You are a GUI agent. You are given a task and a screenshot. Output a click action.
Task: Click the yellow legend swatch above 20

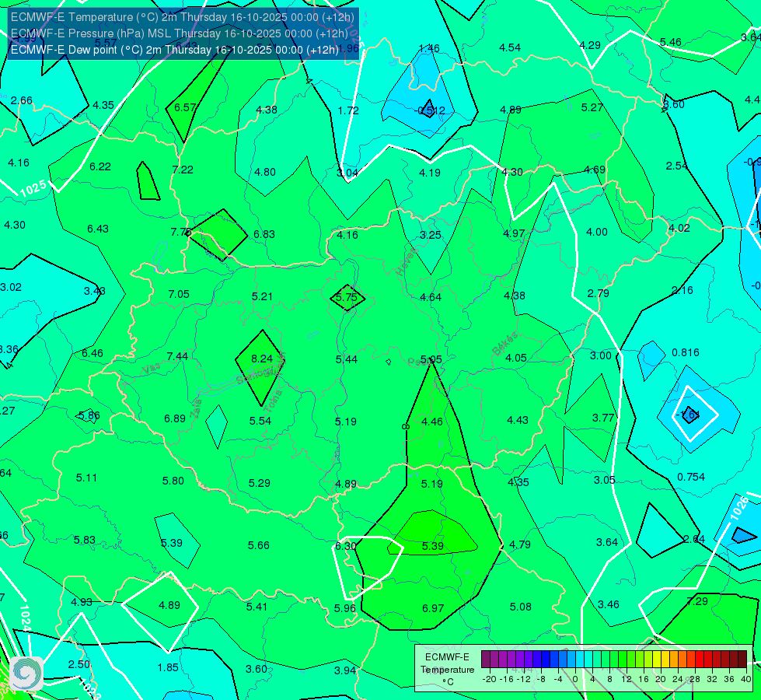657,660
